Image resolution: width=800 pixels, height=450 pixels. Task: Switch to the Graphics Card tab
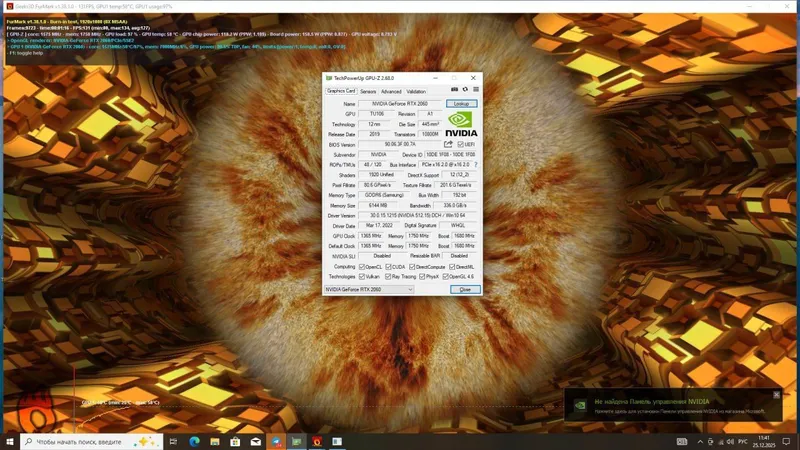pos(341,91)
